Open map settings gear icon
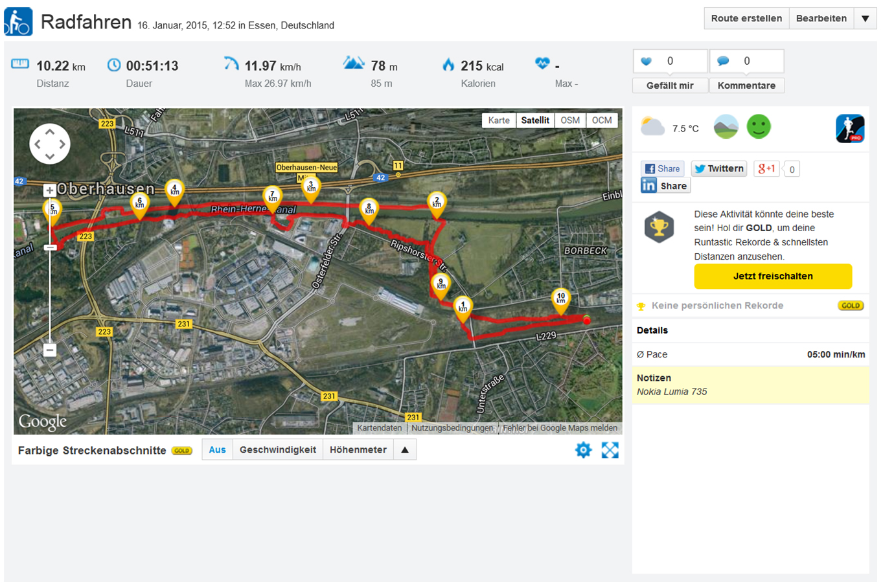This screenshot has width=883, height=588. (x=583, y=450)
